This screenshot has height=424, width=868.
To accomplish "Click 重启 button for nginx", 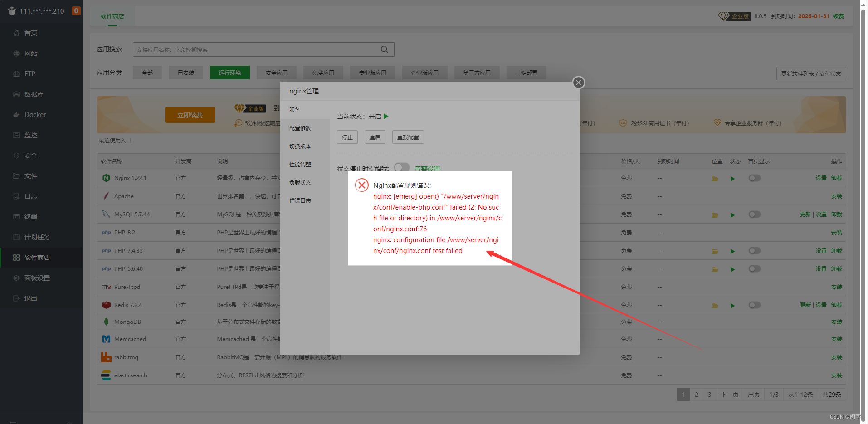I will 375,137.
